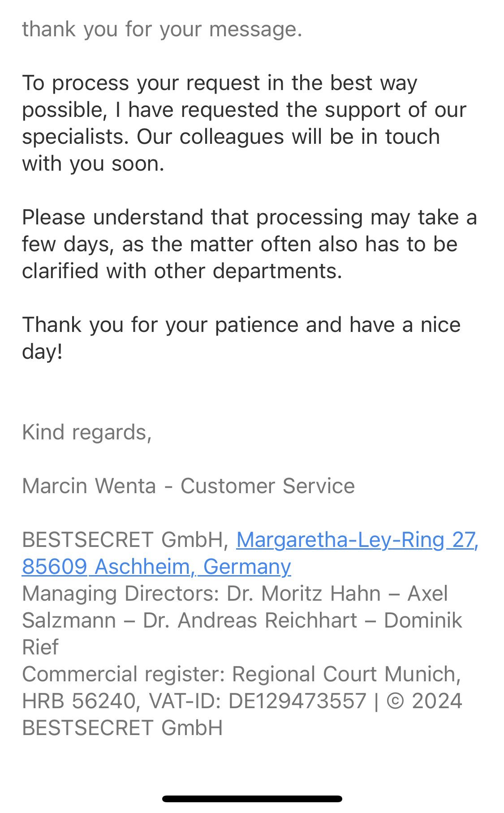The image size is (504, 813).
Task: Tap the VAT-ID number DE129473557
Action: coord(297,701)
